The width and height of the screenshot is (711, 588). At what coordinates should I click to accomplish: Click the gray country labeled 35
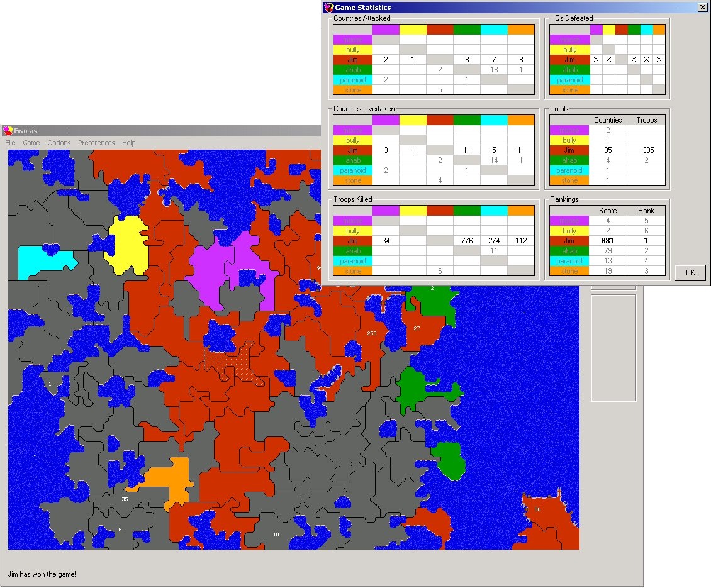[125, 499]
